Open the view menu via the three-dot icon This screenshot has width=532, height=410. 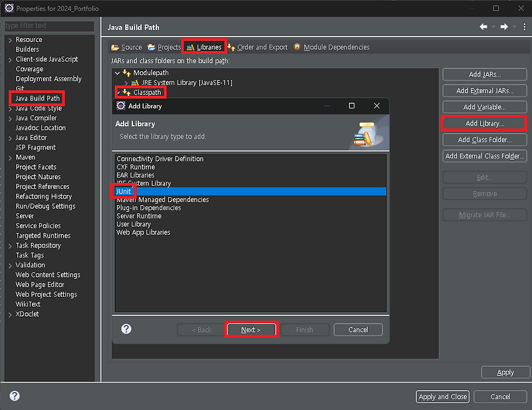523,25
